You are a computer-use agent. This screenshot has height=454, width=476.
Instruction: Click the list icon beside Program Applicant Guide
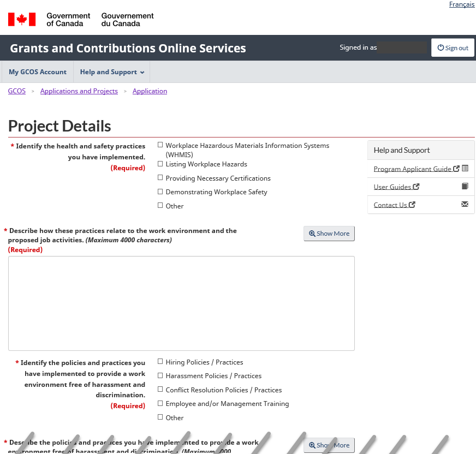(465, 169)
